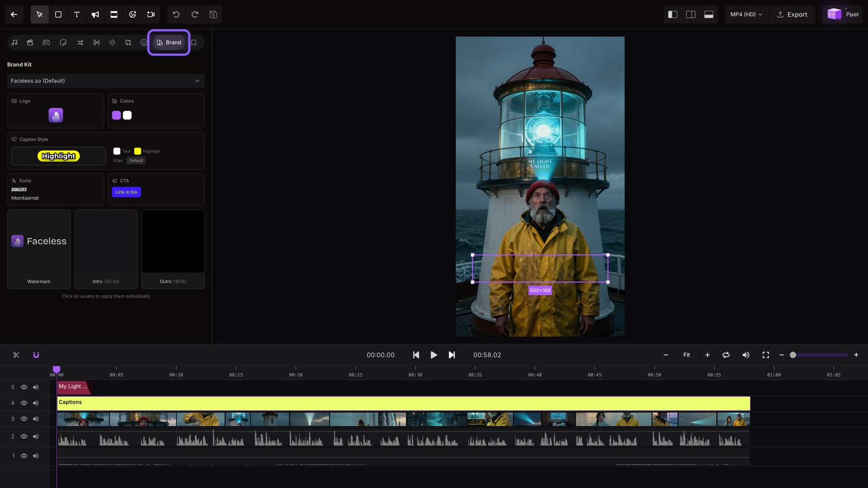This screenshot has height=488, width=868.
Task: Open the megaphone CTA tool
Action: click(x=95, y=15)
